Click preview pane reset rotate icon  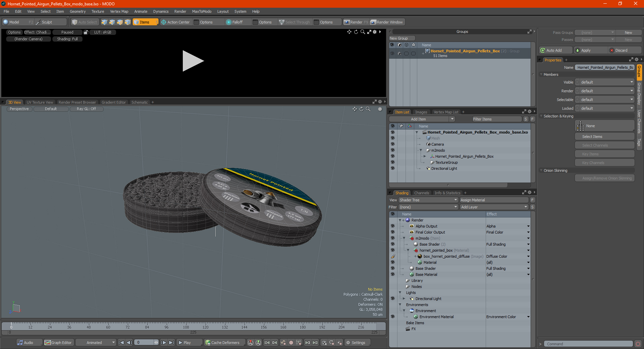click(x=356, y=32)
